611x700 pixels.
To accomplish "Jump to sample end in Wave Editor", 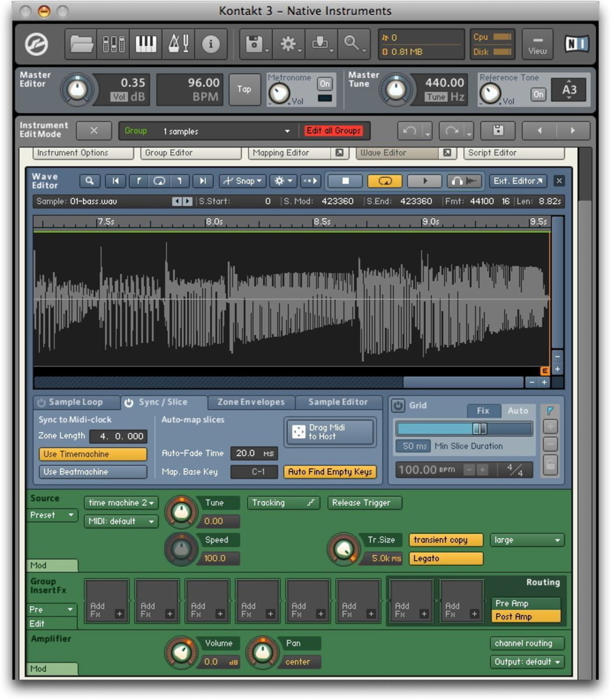I will pyautogui.click(x=202, y=181).
